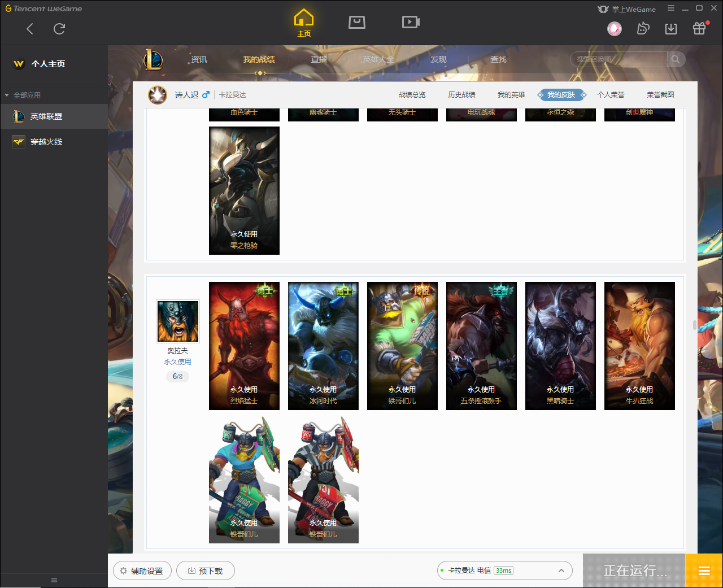Select 穿越火线 in the sidebar
Image resolution: width=723 pixels, height=588 pixels.
(54, 142)
